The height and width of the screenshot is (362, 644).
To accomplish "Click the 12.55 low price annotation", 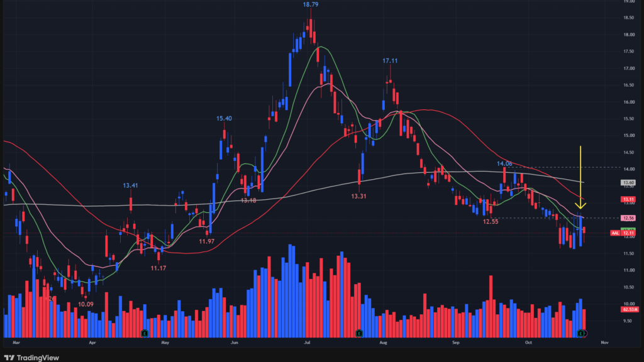I will tap(491, 222).
